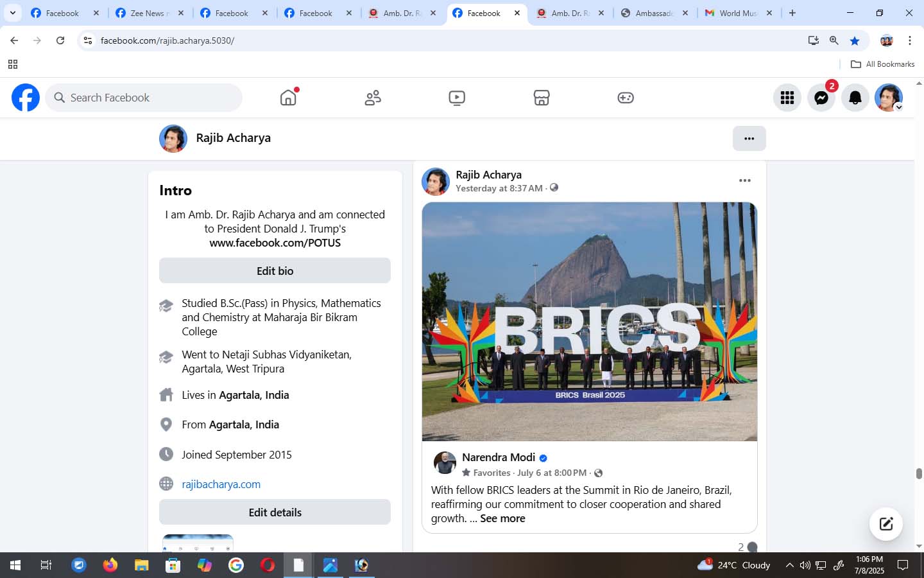Open Agartala, India in From row
Image resolution: width=924 pixels, height=578 pixels.
click(x=244, y=425)
